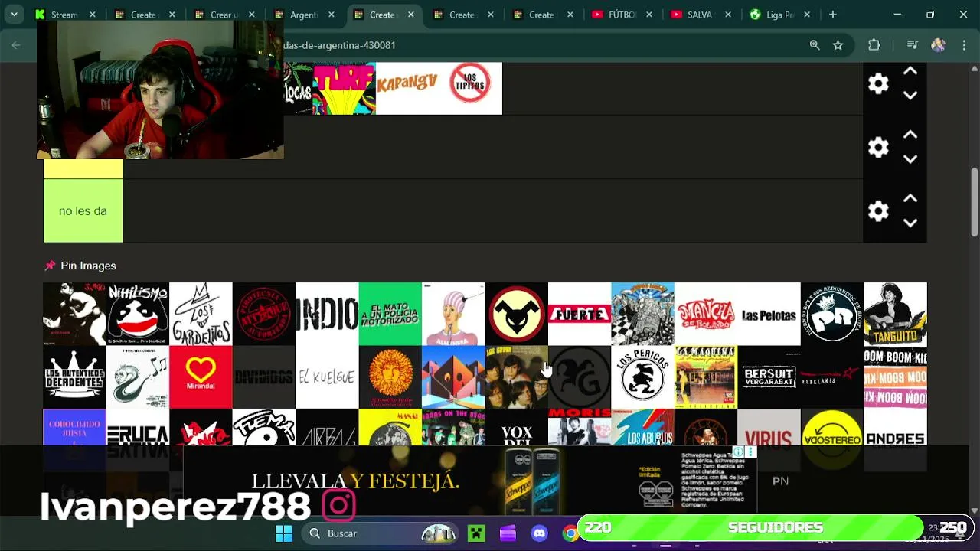Select the Soda Stereo yellow circle image
The height and width of the screenshot is (551, 980).
pos(831,428)
